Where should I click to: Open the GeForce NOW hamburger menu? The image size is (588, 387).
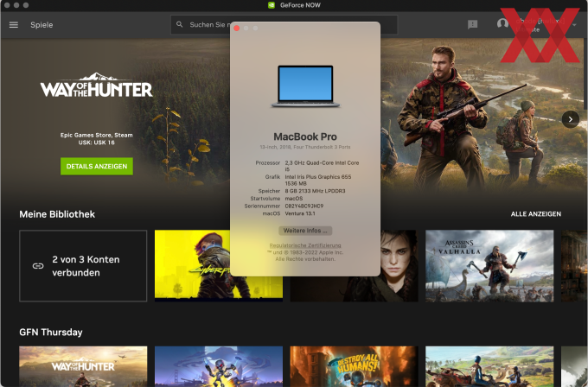tap(14, 25)
